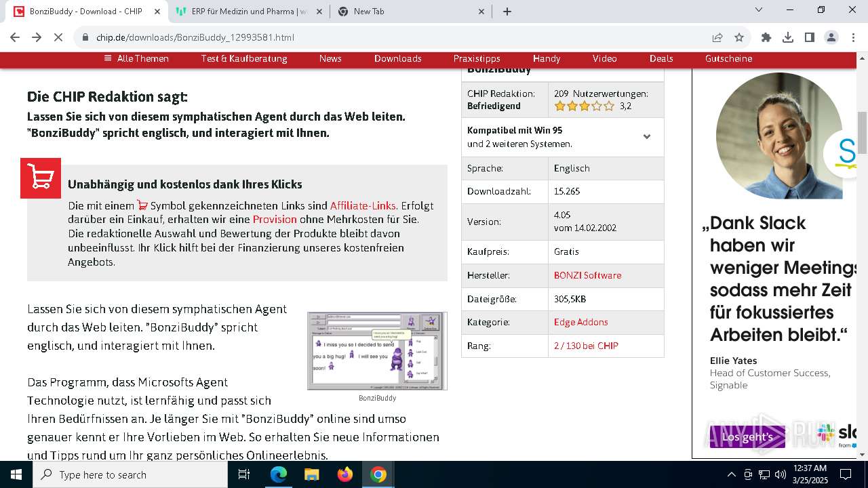Share this page from address bar

pyautogui.click(x=717, y=37)
